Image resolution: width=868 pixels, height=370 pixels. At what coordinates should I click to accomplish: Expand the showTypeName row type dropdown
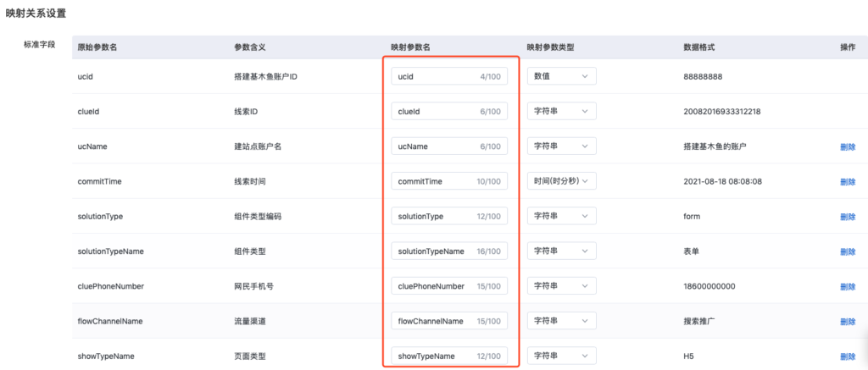tap(561, 356)
